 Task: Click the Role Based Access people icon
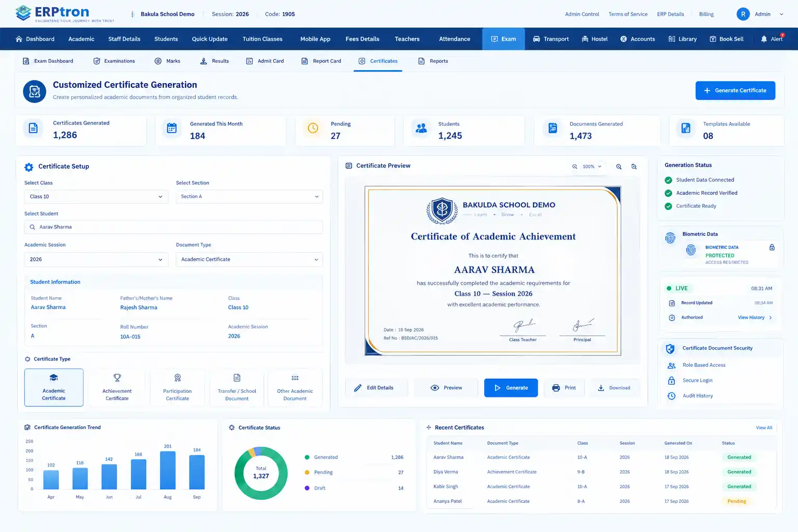671,365
